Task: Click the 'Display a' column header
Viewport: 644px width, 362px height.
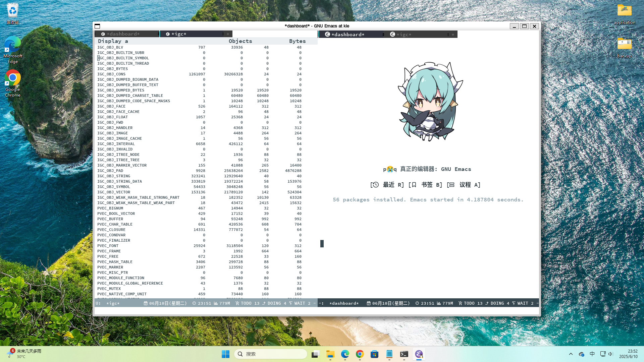Action: 113,41
